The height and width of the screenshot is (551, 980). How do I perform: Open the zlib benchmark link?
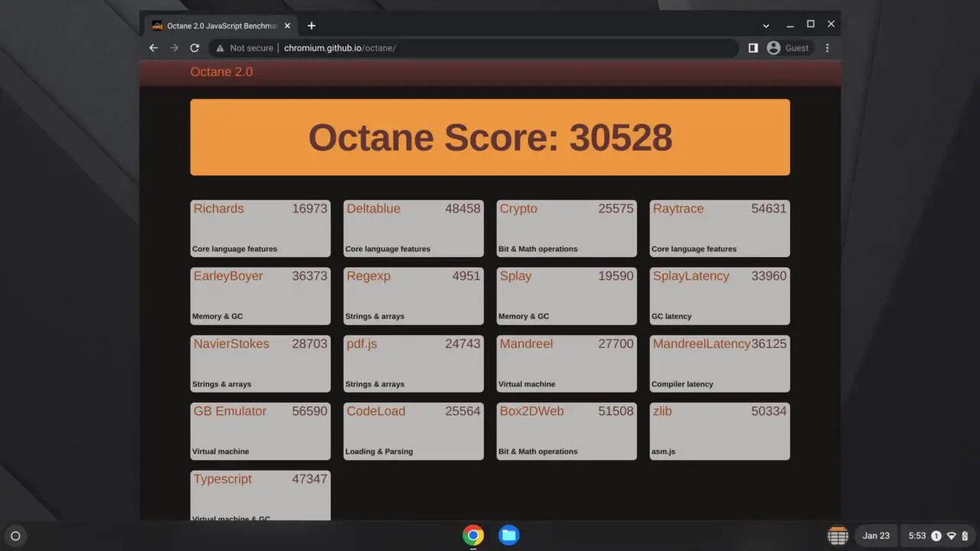point(662,411)
